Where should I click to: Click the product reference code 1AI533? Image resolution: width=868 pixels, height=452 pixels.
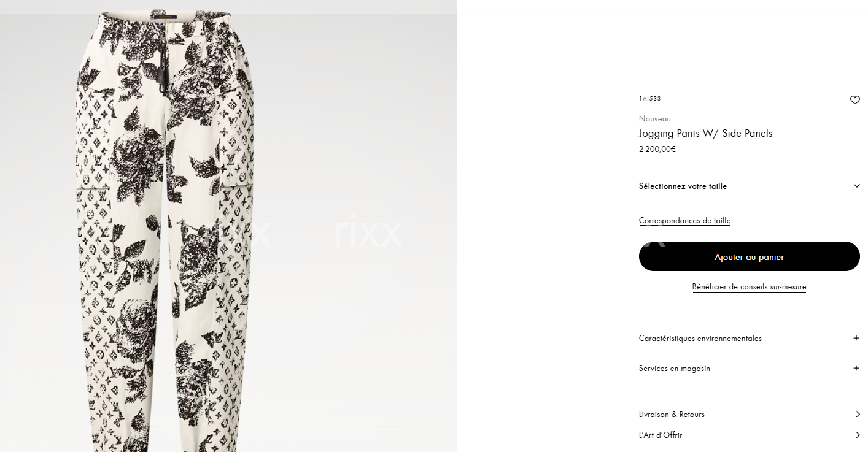click(649, 98)
